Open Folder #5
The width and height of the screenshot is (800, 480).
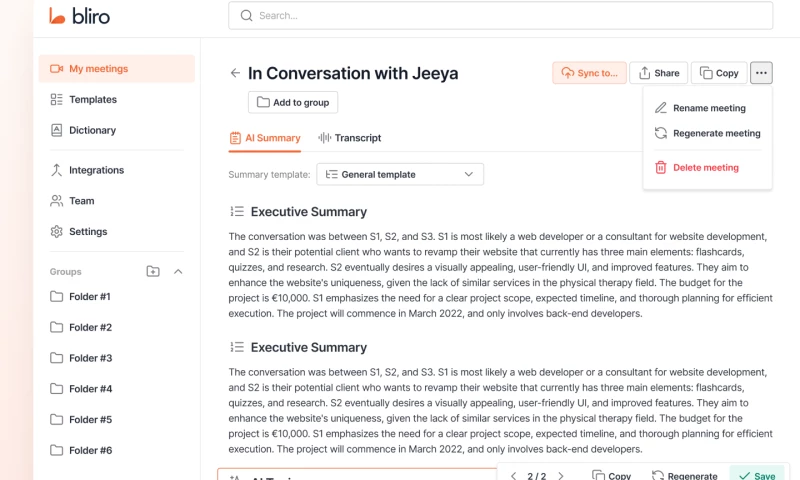click(90, 419)
